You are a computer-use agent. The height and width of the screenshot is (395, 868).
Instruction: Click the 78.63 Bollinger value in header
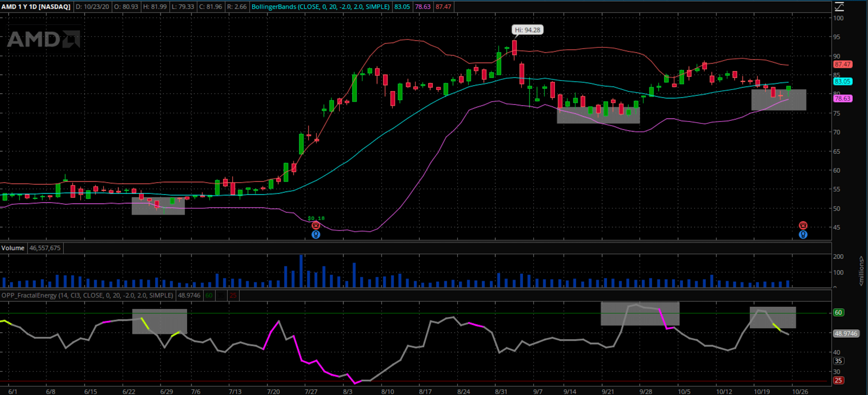(423, 7)
